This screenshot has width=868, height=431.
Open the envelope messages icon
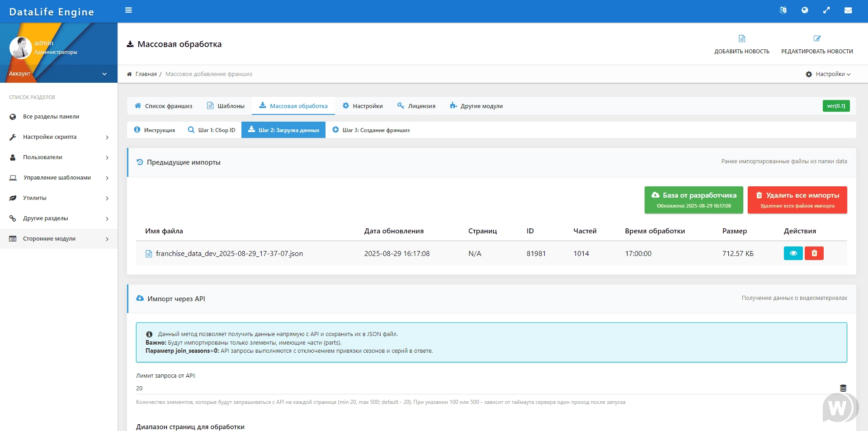tap(848, 10)
